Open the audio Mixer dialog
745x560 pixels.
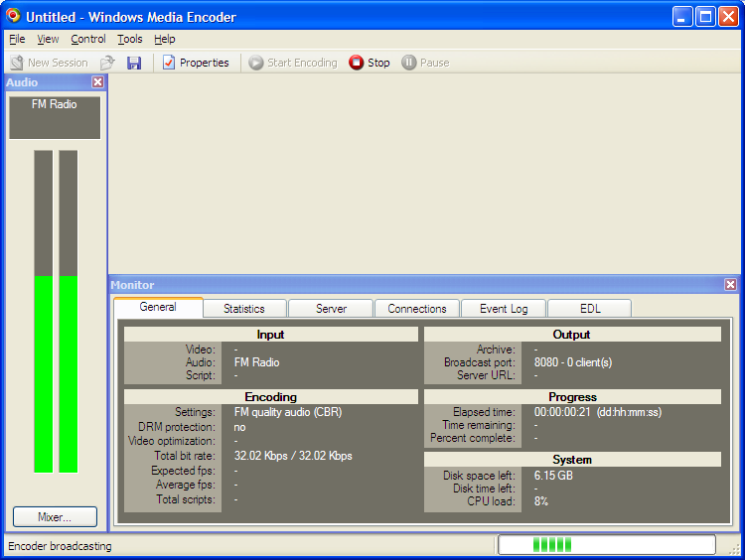(55, 516)
